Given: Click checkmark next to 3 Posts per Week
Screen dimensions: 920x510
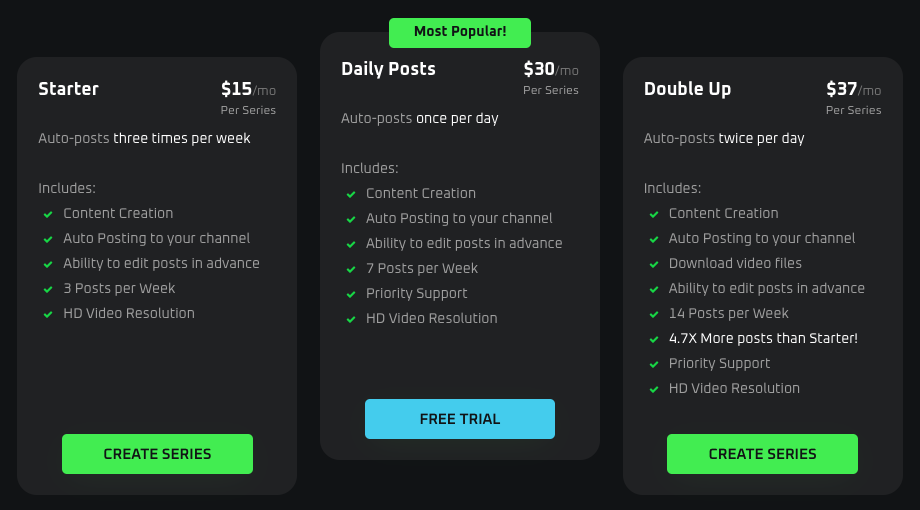Looking at the screenshot, I should tap(48, 289).
